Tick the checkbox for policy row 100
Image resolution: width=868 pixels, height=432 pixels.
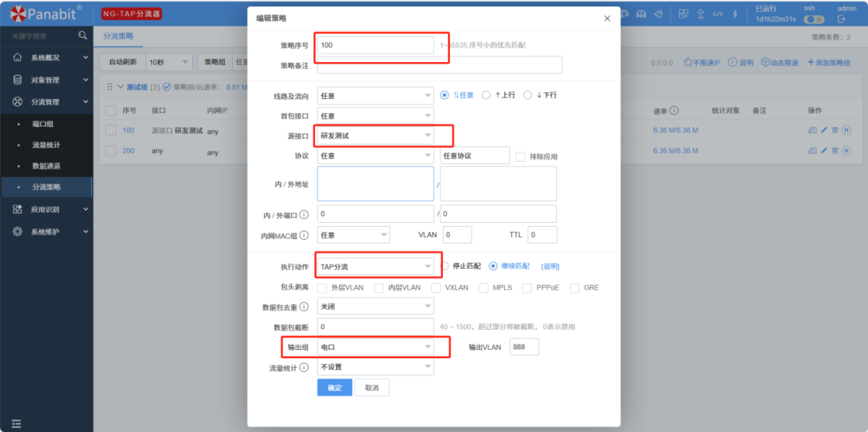pos(111,130)
